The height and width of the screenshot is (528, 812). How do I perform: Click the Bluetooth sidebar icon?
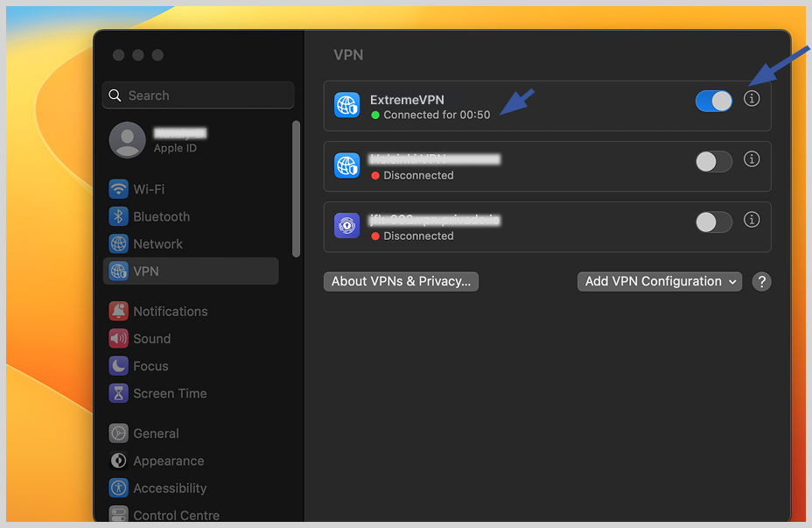tap(119, 216)
